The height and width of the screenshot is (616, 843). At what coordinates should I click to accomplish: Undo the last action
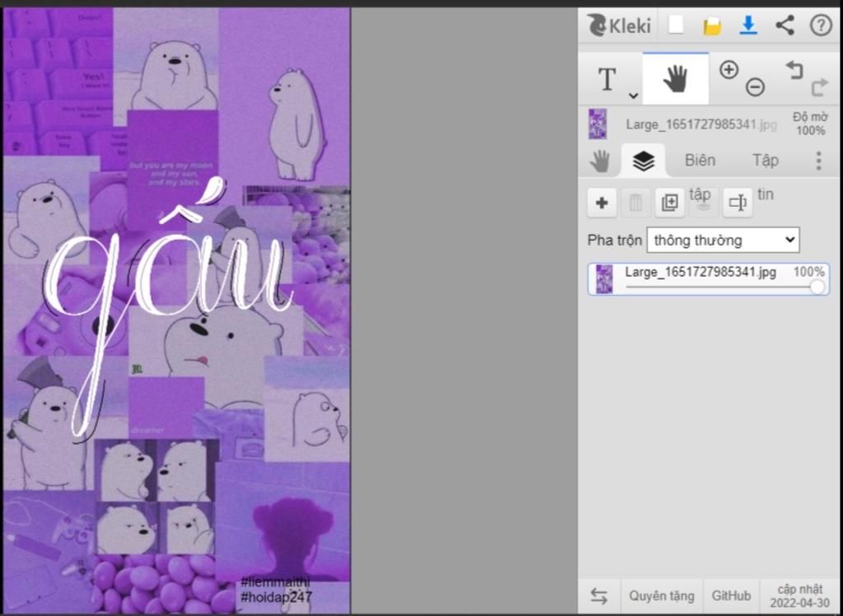[794, 70]
